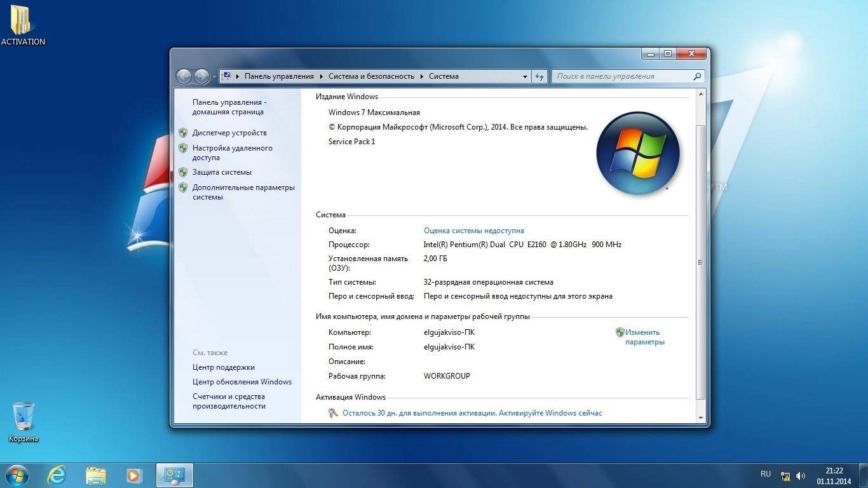868x488 pixels.
Task: Select the Intel(R) Pentium(R) Dual CPU value
Action: (x=522, y=245)
